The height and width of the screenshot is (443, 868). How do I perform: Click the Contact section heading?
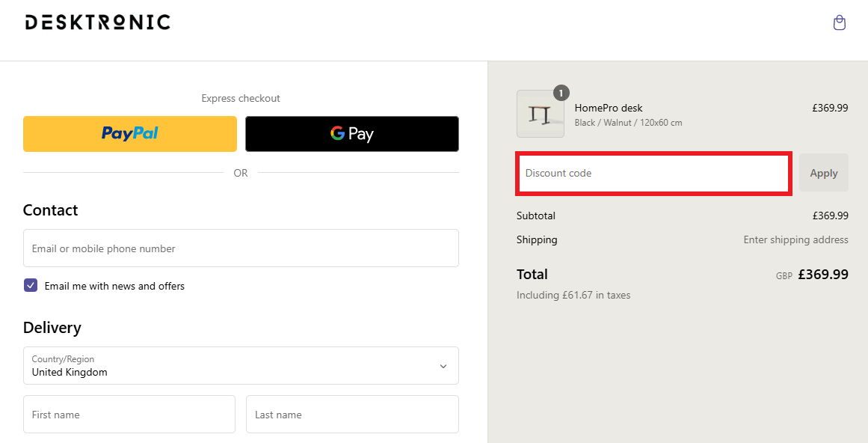[50, 210]
